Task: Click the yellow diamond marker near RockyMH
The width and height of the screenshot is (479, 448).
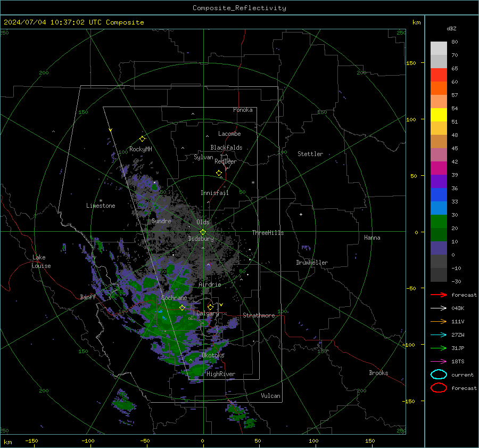Action: [x=142, y=139]
